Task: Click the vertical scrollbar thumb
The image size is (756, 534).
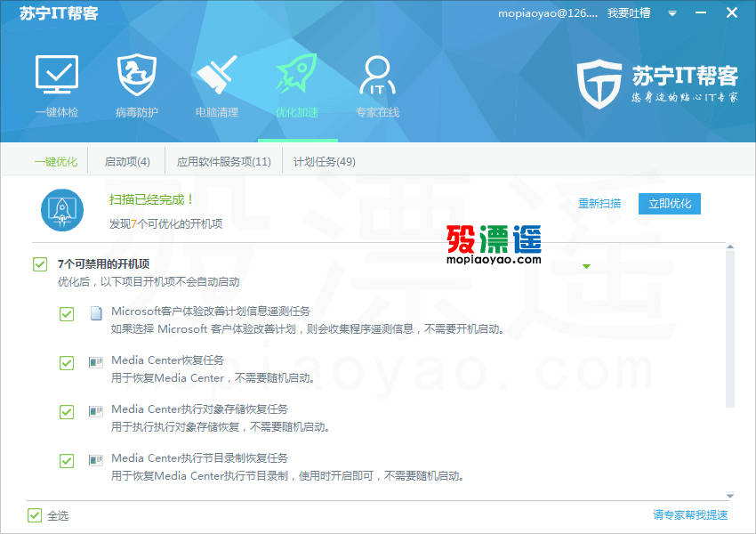Action: click(730, 329)
